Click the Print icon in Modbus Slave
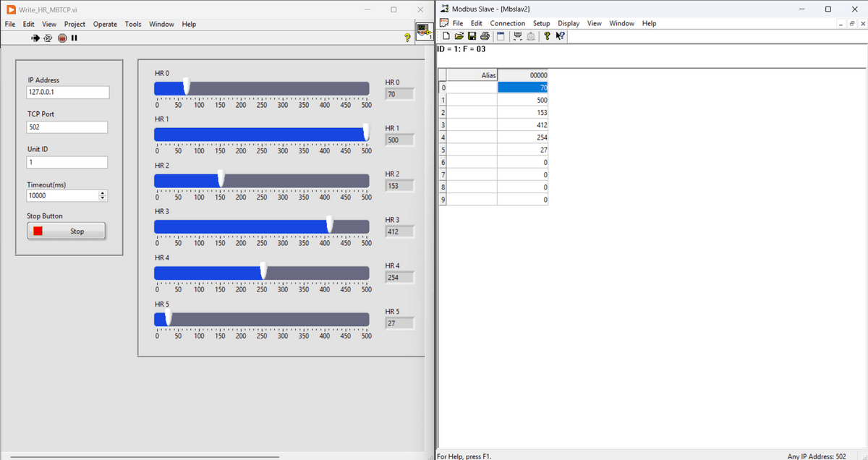This screenshot has height=460, width=868. tap(484, 36)
